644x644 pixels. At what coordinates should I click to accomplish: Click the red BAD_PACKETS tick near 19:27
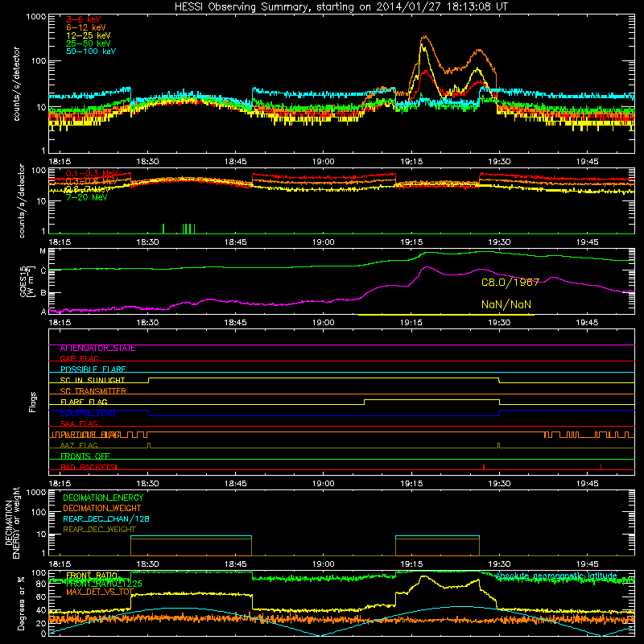484,467
